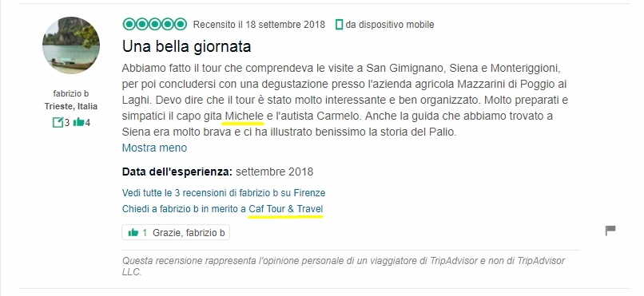Click the helpful vote count 4
This screenshot has width=644, height=296.
point(87,122)
